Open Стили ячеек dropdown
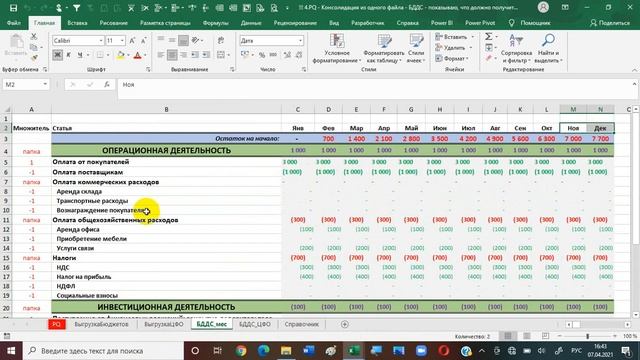This screenshot has height=360, width=640. pyautogui.click(x=416, y=49)
